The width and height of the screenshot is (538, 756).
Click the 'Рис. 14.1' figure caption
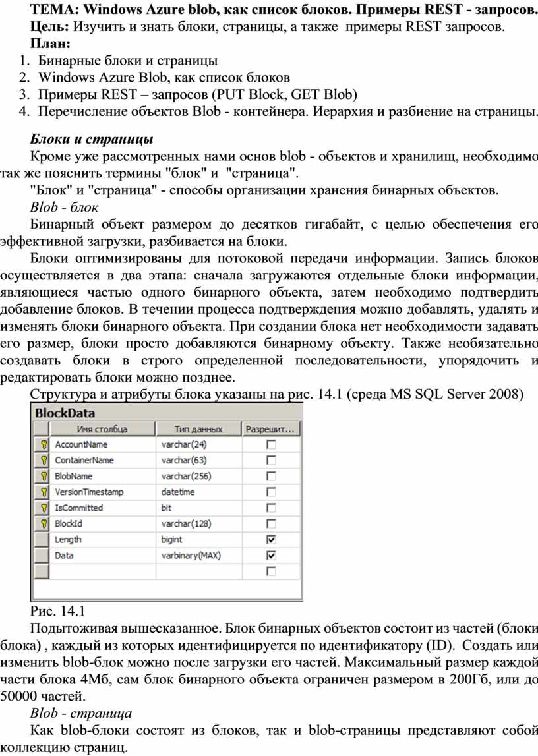tap(57, 611)
